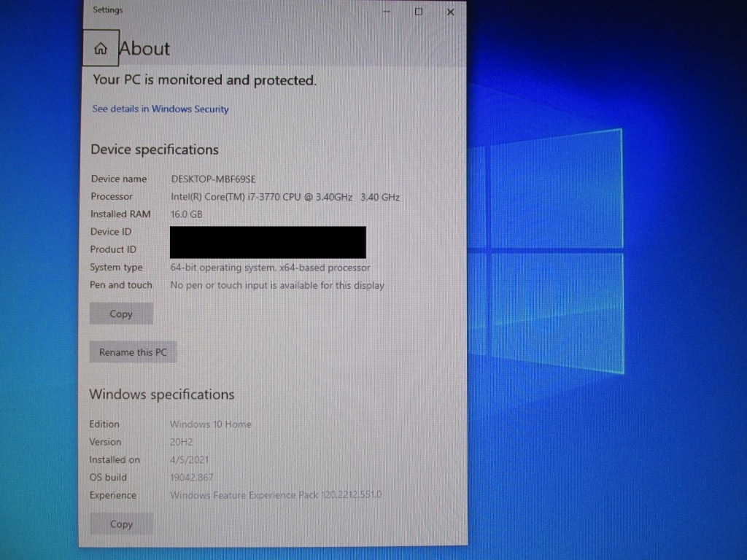
Task: Copy the Windows specifications
Action: [121, 524]
